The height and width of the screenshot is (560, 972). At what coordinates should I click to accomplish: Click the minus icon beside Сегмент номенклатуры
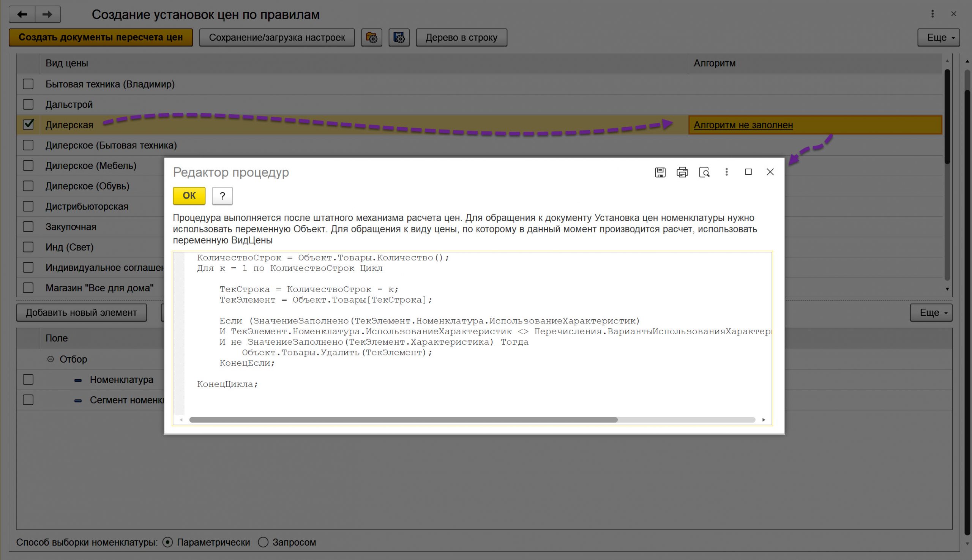click(x=78, y=401)
